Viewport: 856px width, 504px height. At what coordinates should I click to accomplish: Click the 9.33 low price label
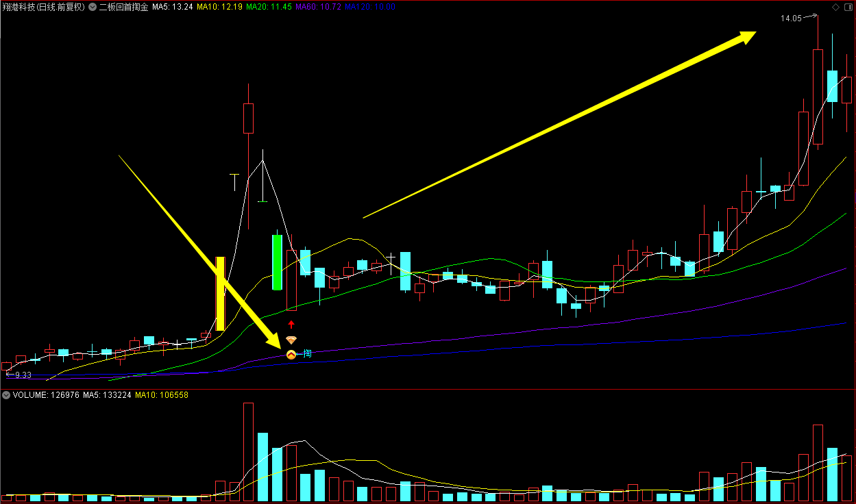[x=23, y=375]
